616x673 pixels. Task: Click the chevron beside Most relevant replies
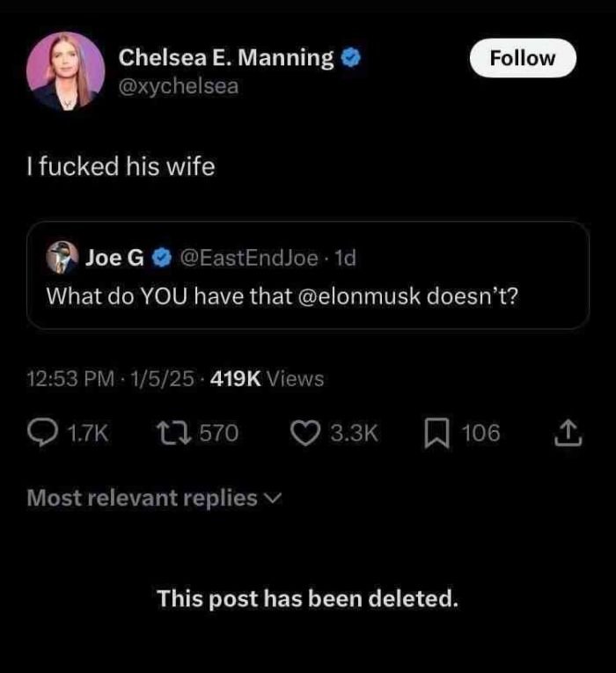[272, 499]
